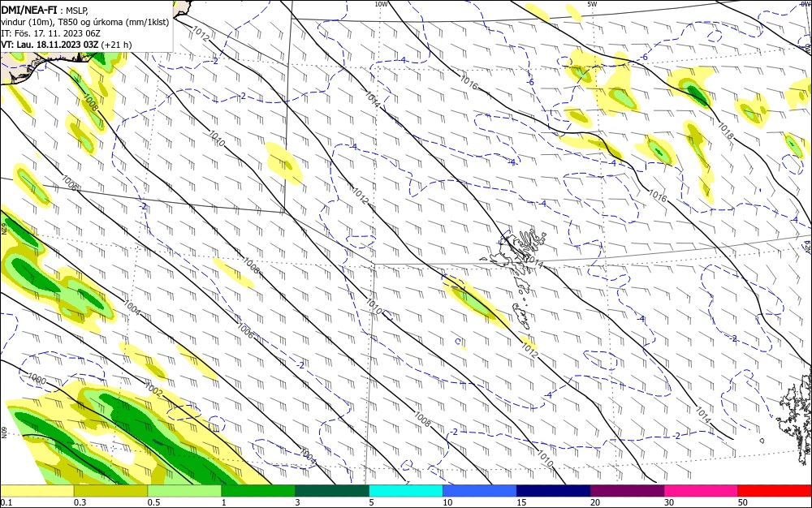Click the 1002 isobar label
Viewport: 812px width, 508px height.
pyautogui.click(x=153, y=390)
